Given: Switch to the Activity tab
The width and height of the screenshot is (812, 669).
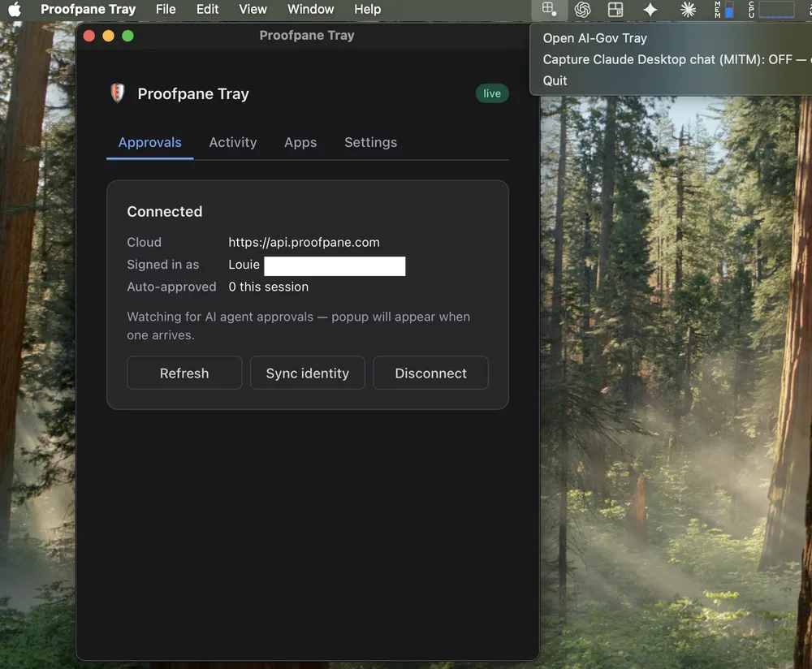Looking at the screenshot, I should tap(233, 142).
